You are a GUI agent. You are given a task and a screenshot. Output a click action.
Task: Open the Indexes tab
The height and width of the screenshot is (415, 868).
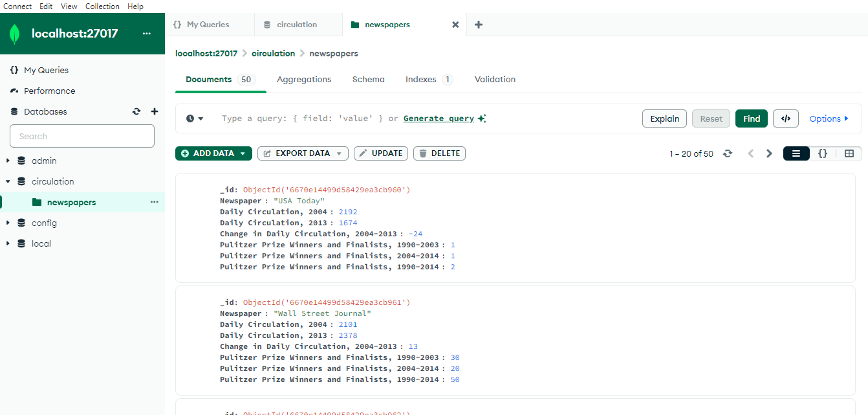coord(429,79)
